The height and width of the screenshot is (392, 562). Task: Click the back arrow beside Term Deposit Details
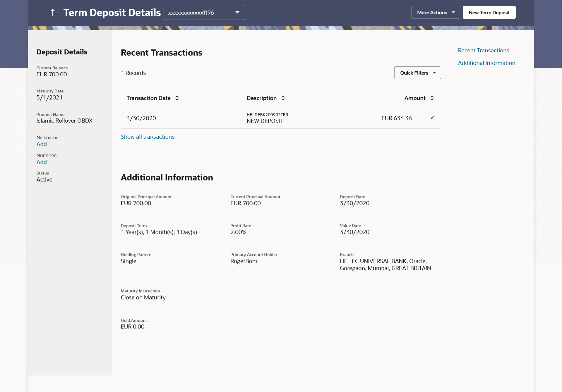coord(53,12)
